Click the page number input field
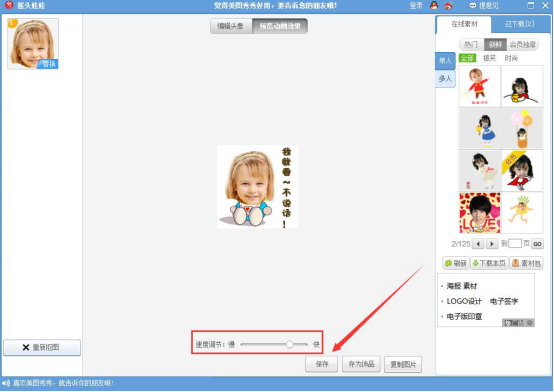 point(514,244)
